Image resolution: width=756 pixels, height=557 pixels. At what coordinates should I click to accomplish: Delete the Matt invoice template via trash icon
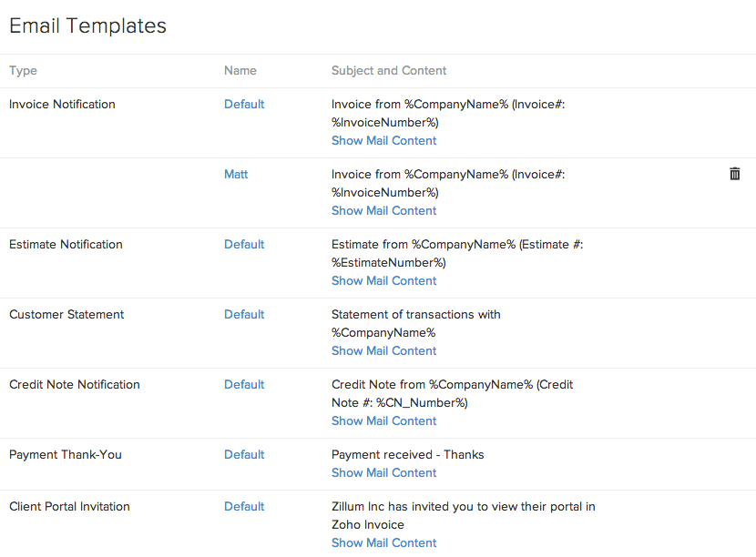[x=735, y=174]
